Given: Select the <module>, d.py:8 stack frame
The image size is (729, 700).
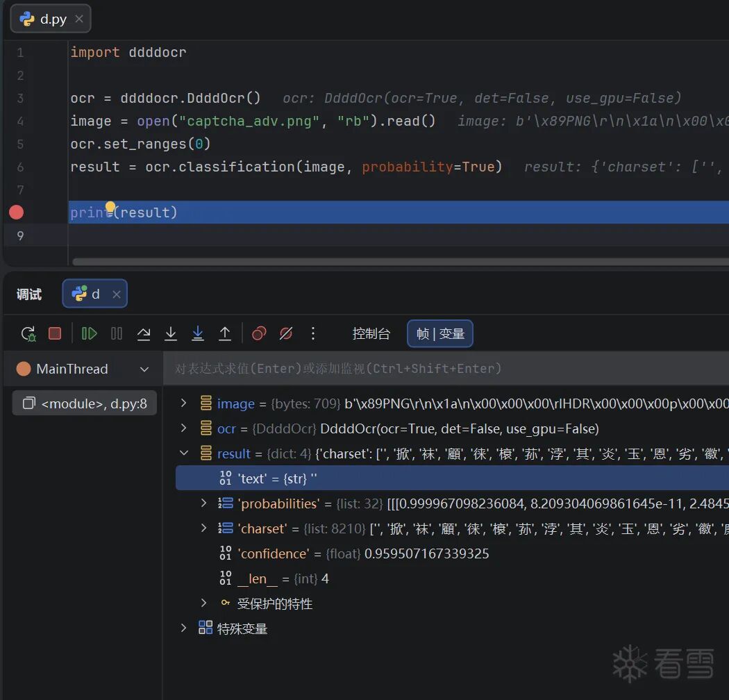Looking at the screenshot, I should (x=85, y=403).
